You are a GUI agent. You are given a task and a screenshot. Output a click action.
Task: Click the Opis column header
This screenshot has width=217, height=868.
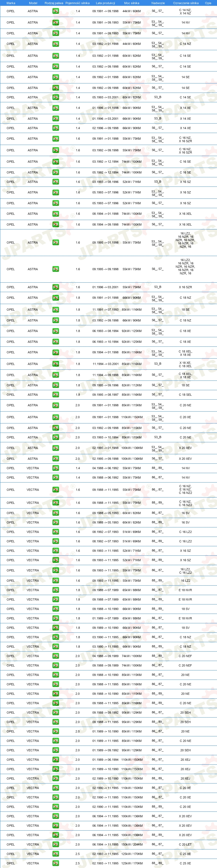tap(208, 3)
